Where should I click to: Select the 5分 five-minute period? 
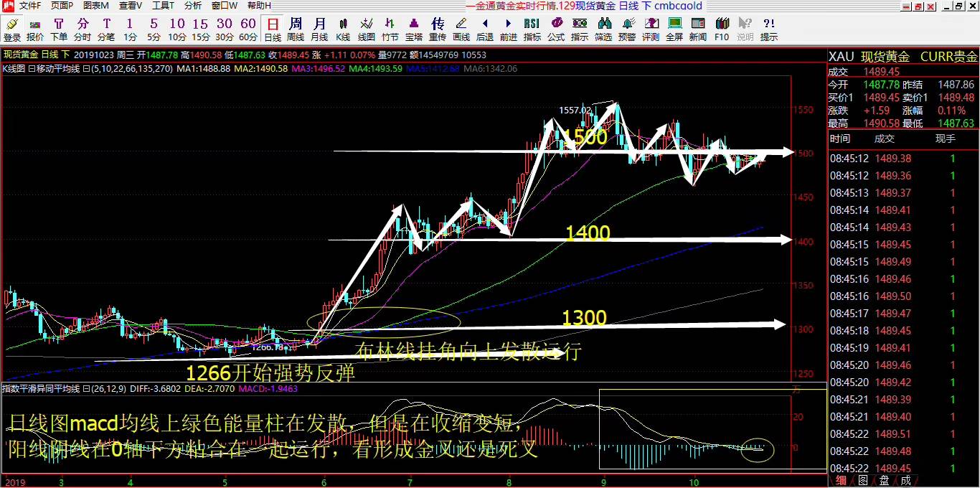point(154,29)
